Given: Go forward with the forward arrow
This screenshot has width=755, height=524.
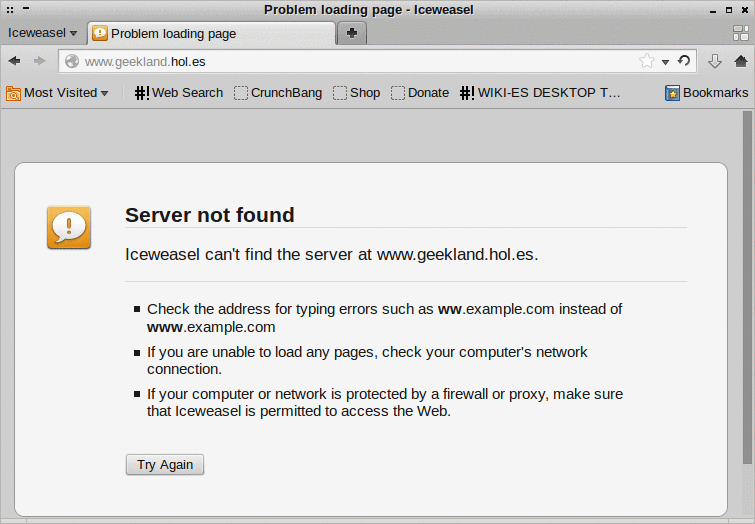Looking at the screenshot, I should [x=39, y=61].
